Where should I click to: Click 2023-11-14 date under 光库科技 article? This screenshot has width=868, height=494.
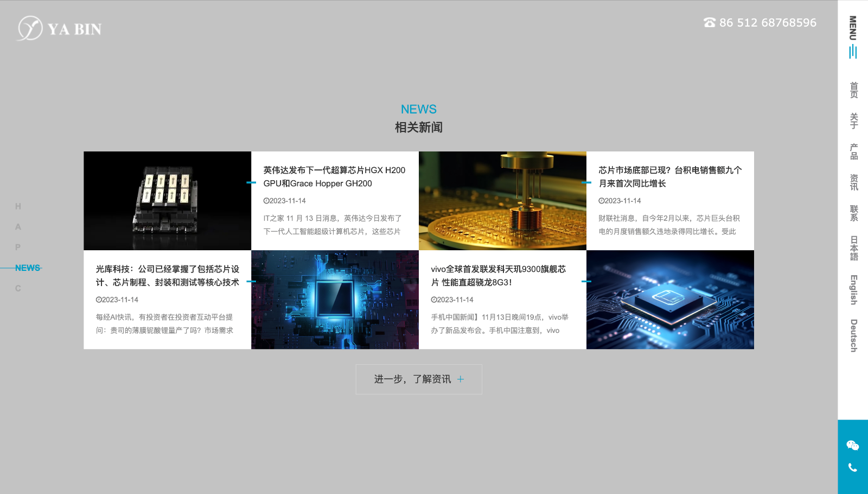click(120, 300)
